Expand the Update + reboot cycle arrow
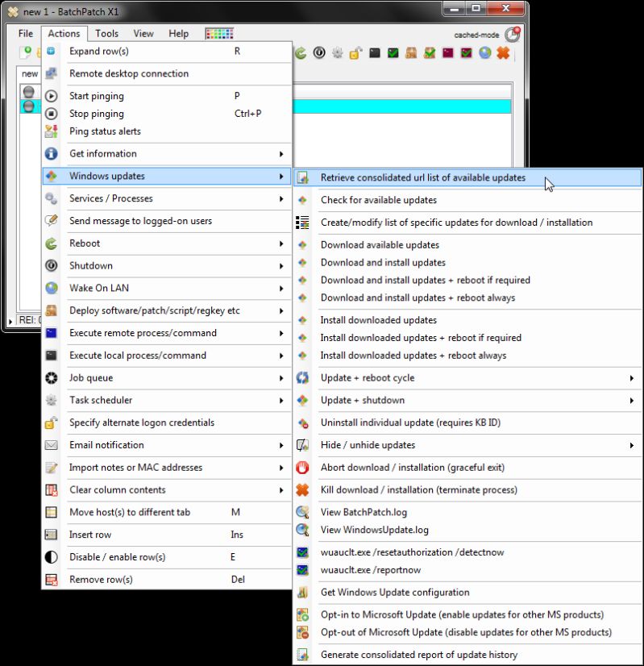The height and width of the screenshot is (666, 644). (632, 378)
